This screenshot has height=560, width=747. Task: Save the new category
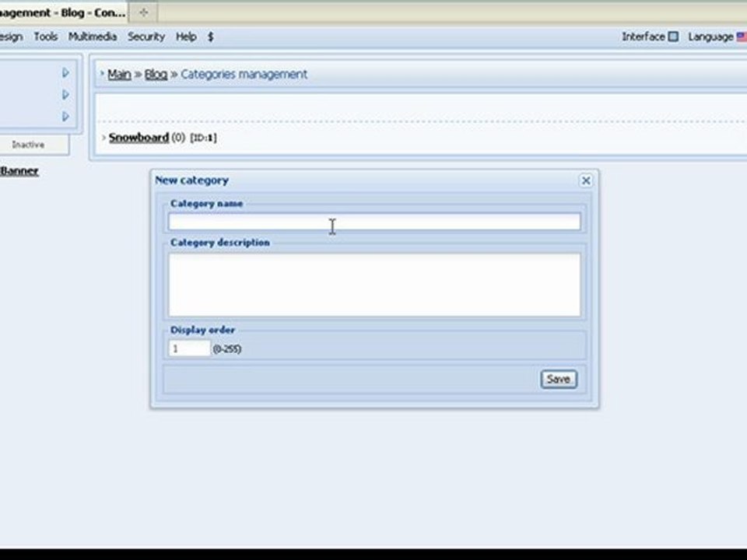[559, 379]
